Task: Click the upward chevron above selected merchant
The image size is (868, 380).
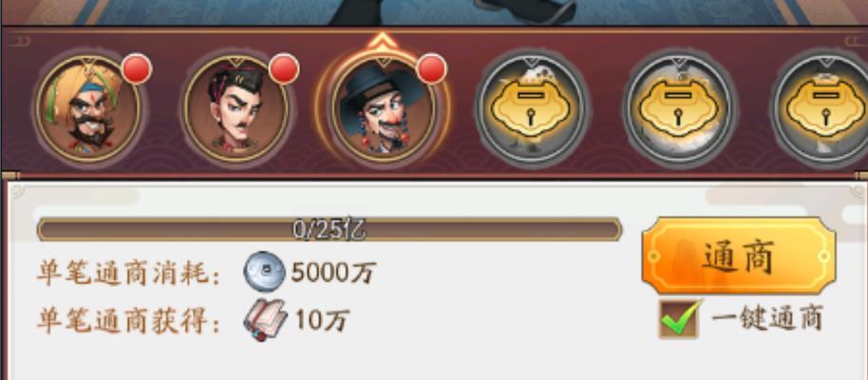Action: 383,41
